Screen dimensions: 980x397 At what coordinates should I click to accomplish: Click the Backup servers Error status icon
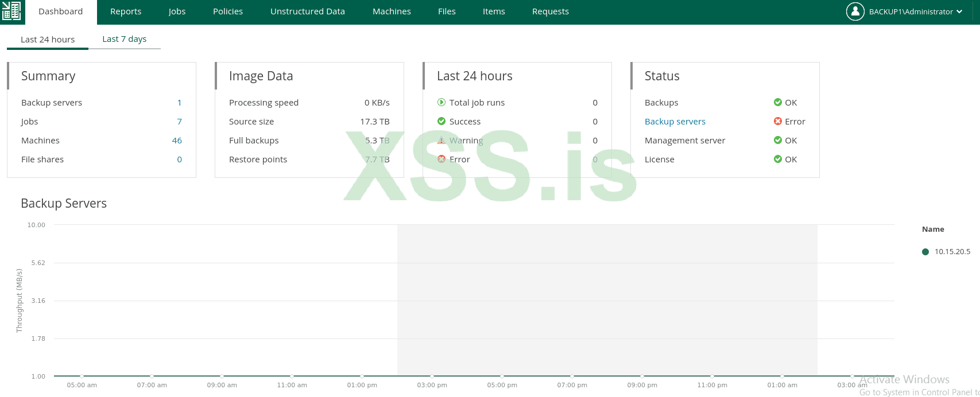tap(778, 122)
